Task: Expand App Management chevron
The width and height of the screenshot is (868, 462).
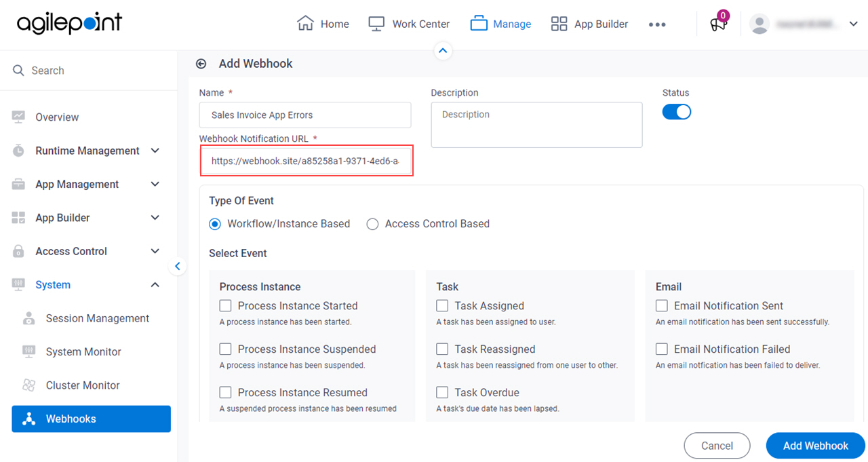Action: click(155, 185)
